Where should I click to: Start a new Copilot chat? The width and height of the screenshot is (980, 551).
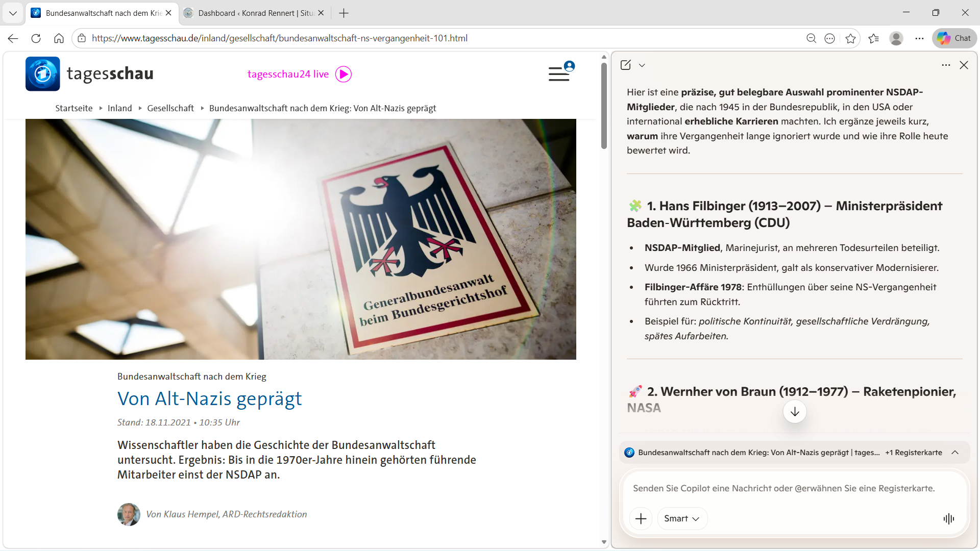(626, 65)
